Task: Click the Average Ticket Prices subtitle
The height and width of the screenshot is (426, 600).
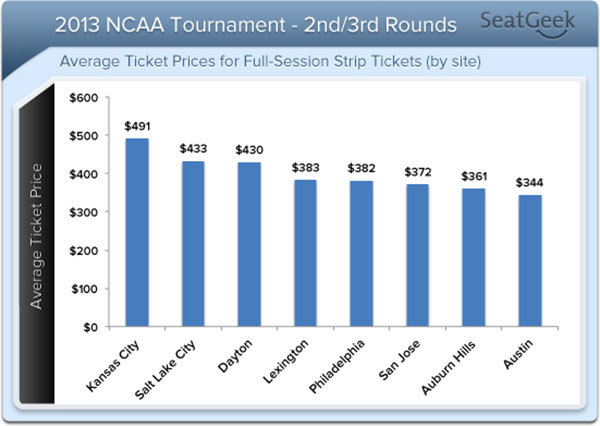Action: point(271,61)
